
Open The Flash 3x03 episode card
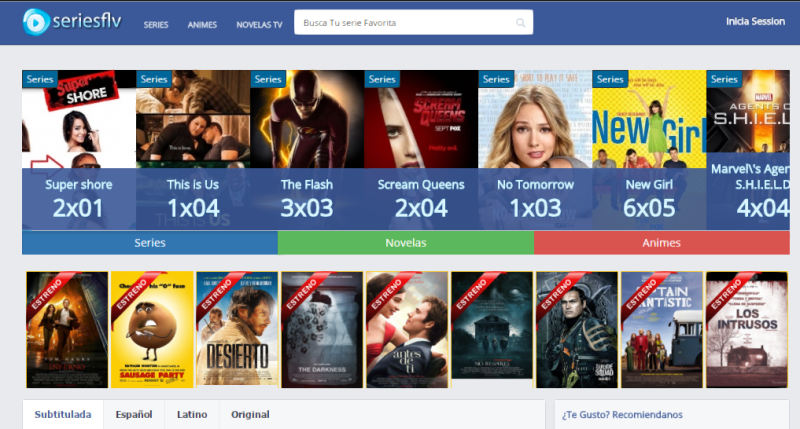(x=307, y=149)
